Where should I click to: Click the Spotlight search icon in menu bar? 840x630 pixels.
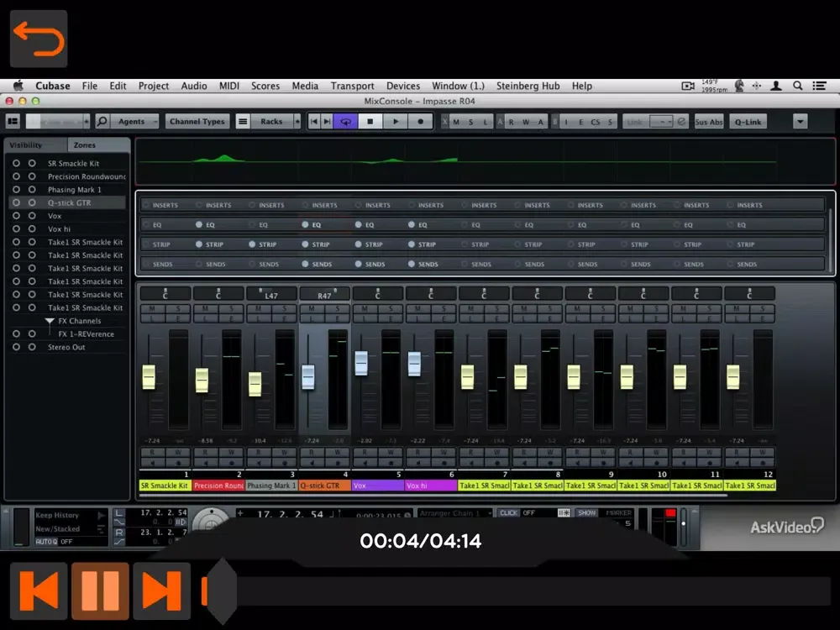tap(798, 86)
